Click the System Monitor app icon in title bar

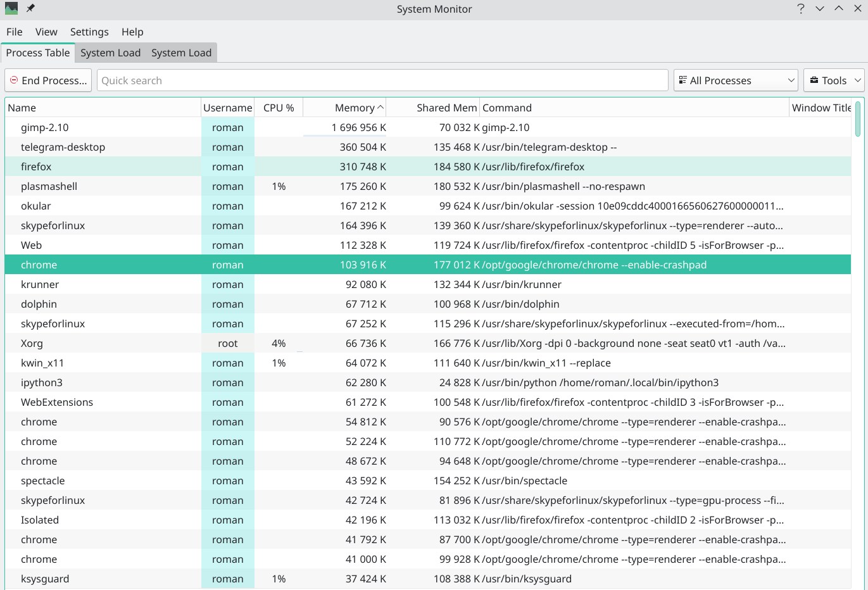11,9
